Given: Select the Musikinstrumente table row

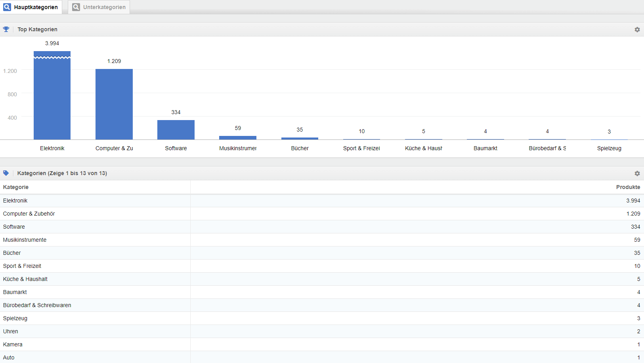Looking at the screenshot, I should tap(25, 240).
